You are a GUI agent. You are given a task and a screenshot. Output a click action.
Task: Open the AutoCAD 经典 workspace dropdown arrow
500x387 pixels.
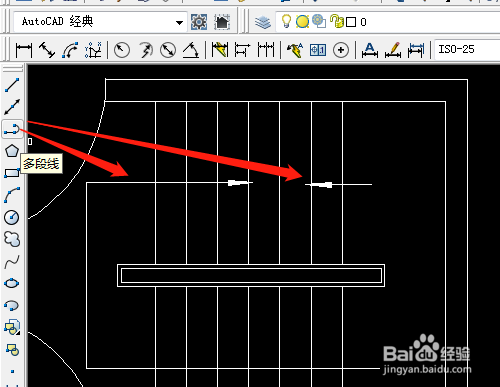(x=179, y=23)
